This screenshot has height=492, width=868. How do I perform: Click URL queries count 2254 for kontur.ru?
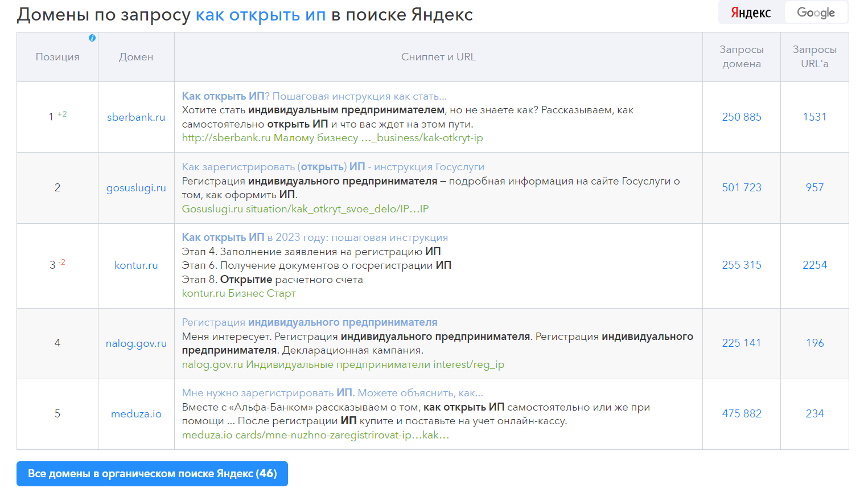pos(815,264)
